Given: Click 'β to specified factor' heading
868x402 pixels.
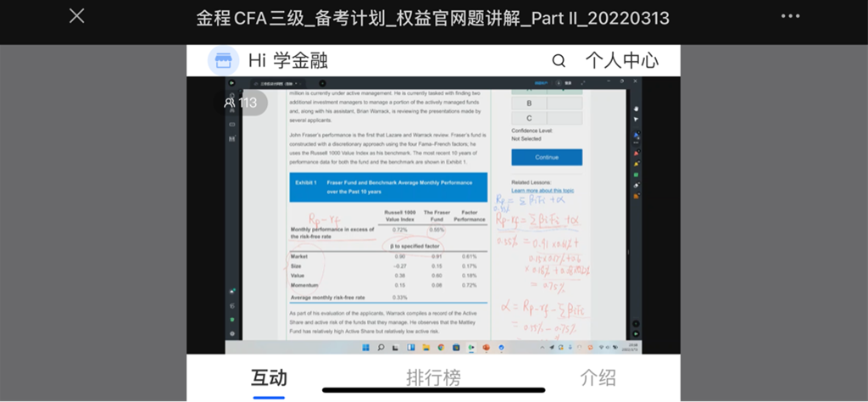Looking at the screenshot, I should [x=415, y=245].
